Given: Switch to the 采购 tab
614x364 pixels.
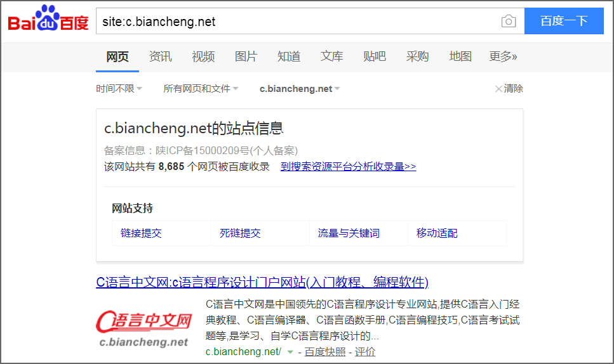Looking at the screenshot, I should click(417, 56).
